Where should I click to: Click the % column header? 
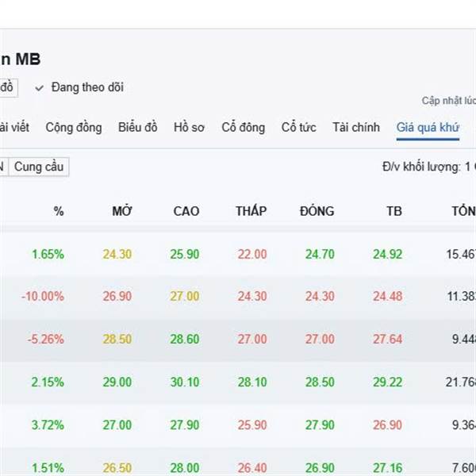click(58, 211)
